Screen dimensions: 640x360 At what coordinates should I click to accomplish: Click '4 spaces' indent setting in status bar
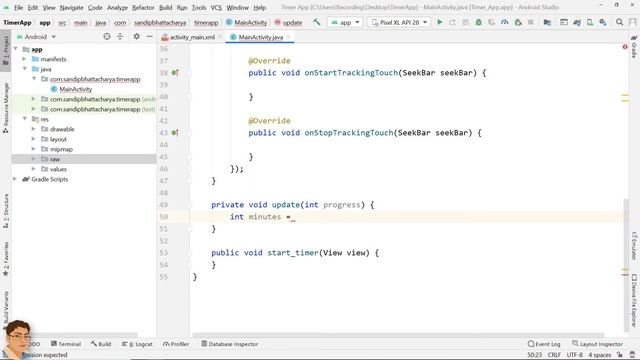pyautogui.click(x=600, y=355)
